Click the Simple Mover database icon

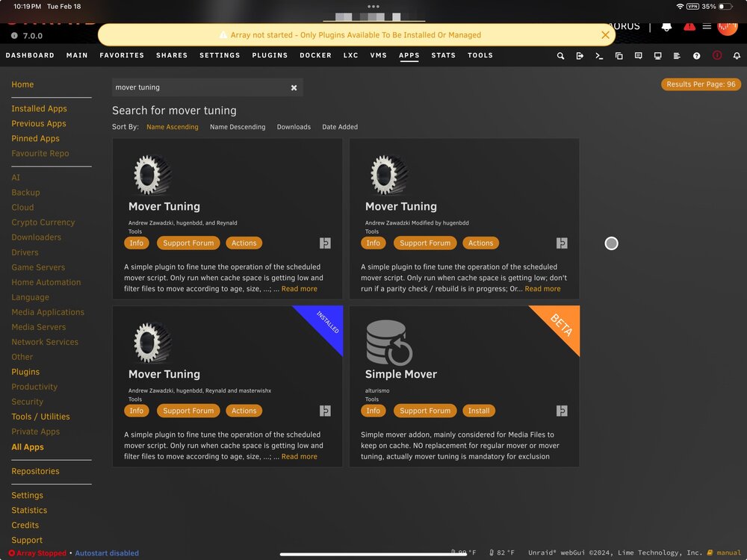(x=389, y=343)
